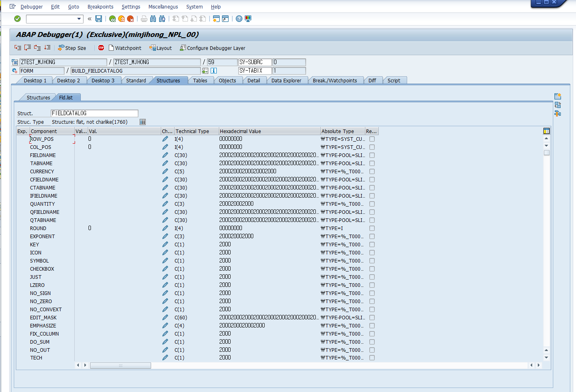Image resolution: width=576 pixels, height=392 pixels.
Task: Click the Single Step debugger icon
Action: tap(18, 47)
